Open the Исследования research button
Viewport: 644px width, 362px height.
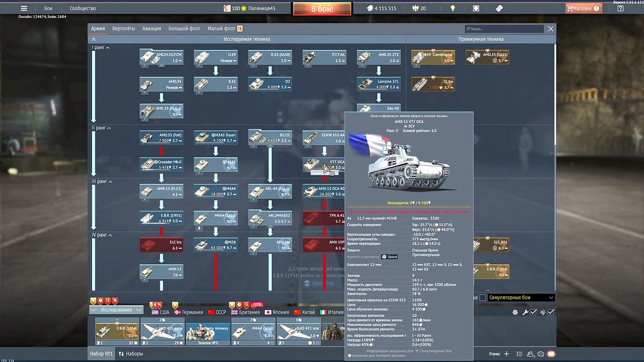116,310
